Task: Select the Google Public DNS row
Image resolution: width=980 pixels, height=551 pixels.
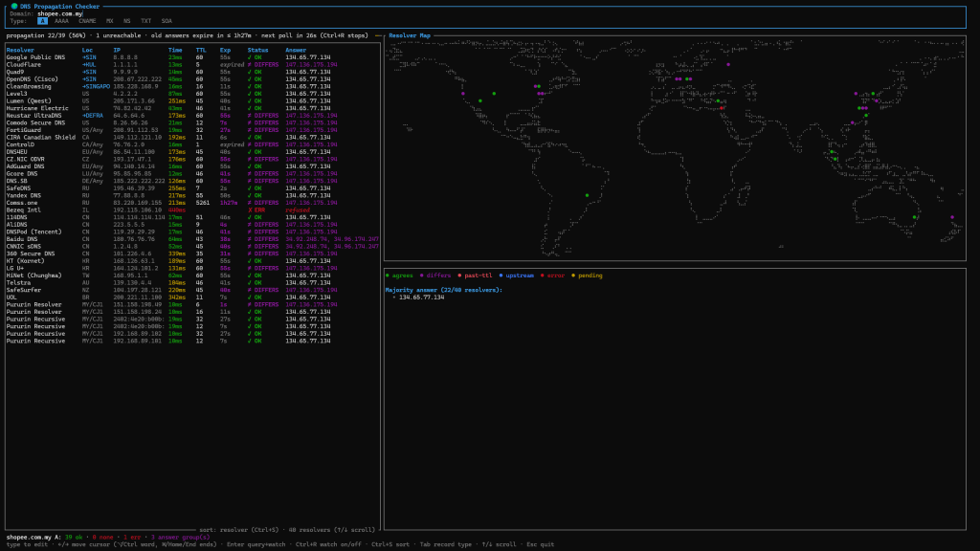Action: click(192, 57)
